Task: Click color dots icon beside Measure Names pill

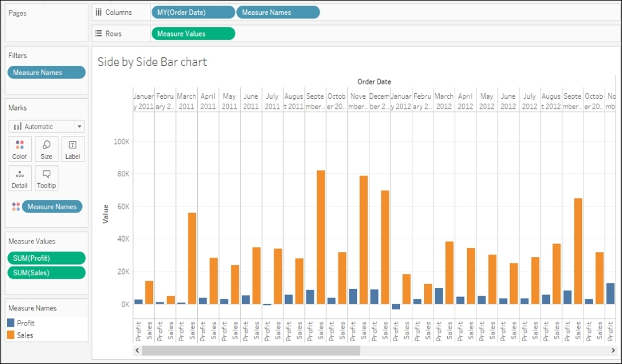Action: click(x=16, y=206)
